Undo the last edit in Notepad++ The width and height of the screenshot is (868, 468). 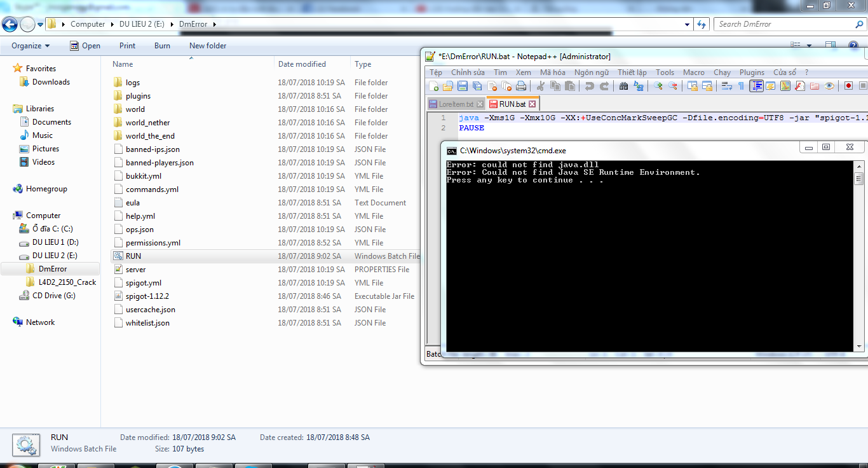(590, 86)
